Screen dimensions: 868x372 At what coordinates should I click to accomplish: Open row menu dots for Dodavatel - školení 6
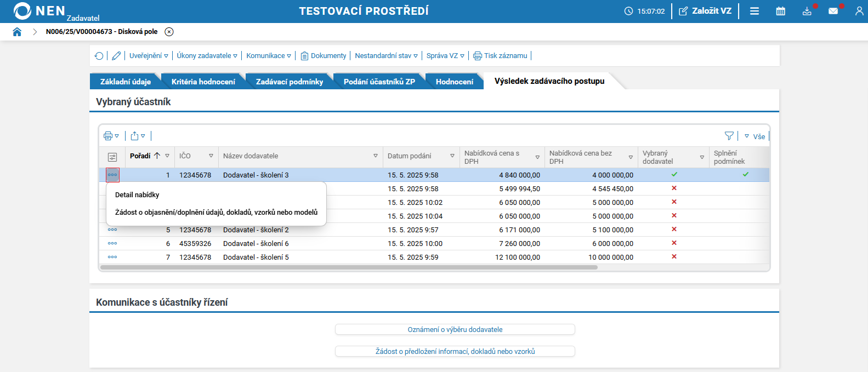(112, 243)
